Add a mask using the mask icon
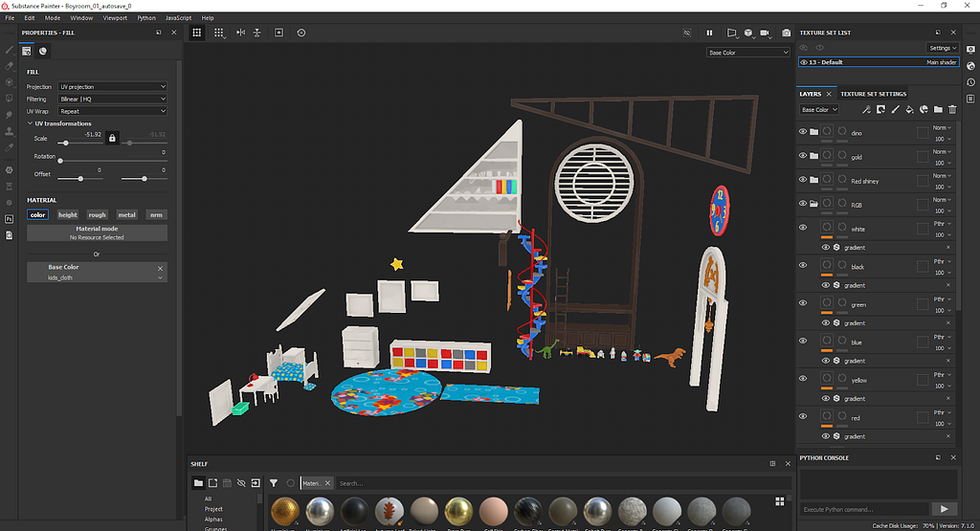Screen dimensions: 980x531 pos(880,109)
